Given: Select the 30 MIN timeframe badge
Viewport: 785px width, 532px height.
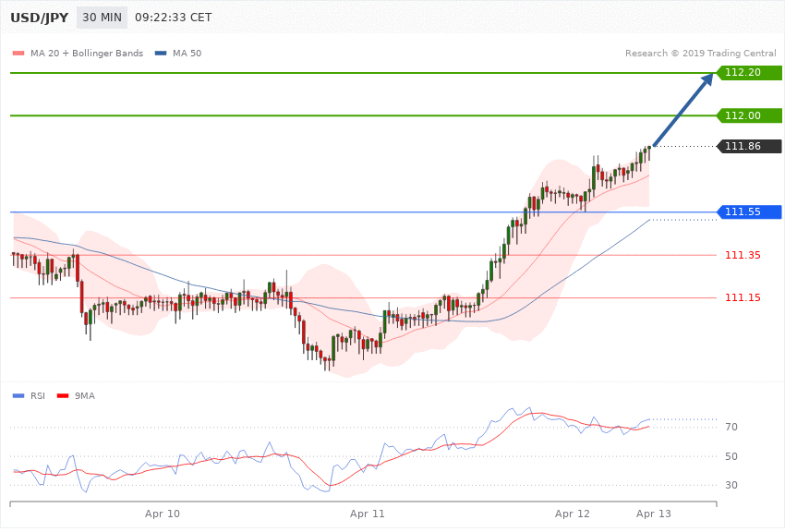Looking at the screenshot, I should point(103,18).
